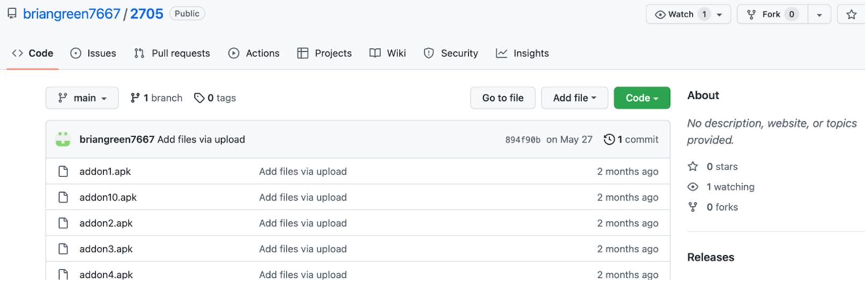Image resolution: width=868 pixels, height=281 pixels.
Task: Click the star icon at top right
Action: pos(851,15)
